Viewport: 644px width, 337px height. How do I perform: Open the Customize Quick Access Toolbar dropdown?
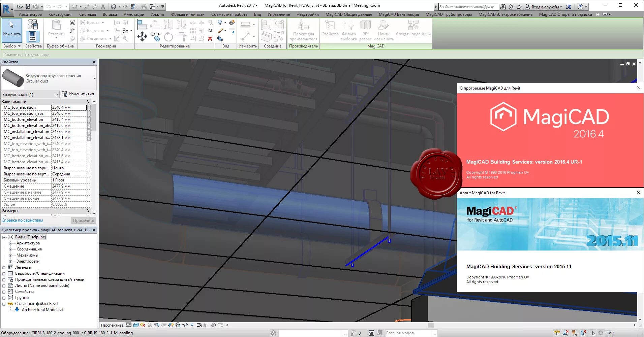[x=163, y=6]
